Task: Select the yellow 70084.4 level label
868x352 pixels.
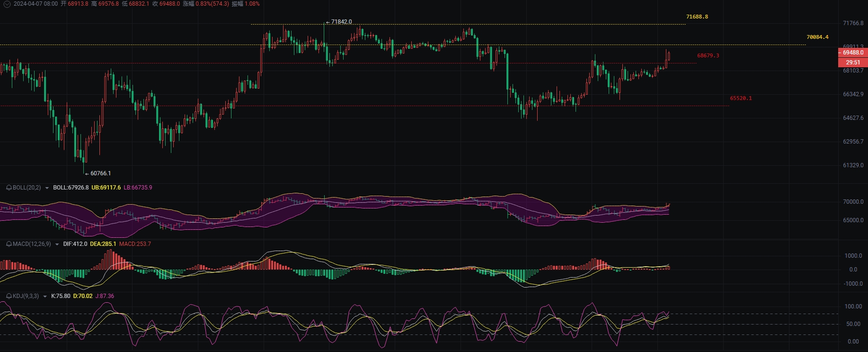Action: [817, 37]
